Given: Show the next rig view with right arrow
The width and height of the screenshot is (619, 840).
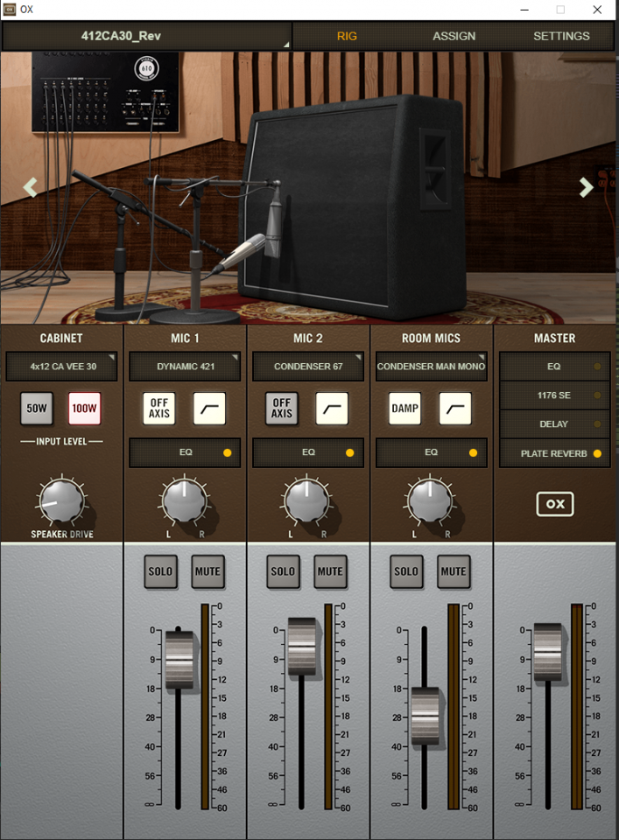Looking at the screenshot, I should [x=586, y=187].
